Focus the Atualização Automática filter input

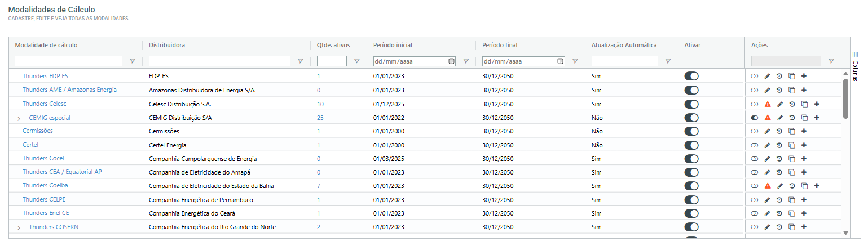(x=625, y=61)
